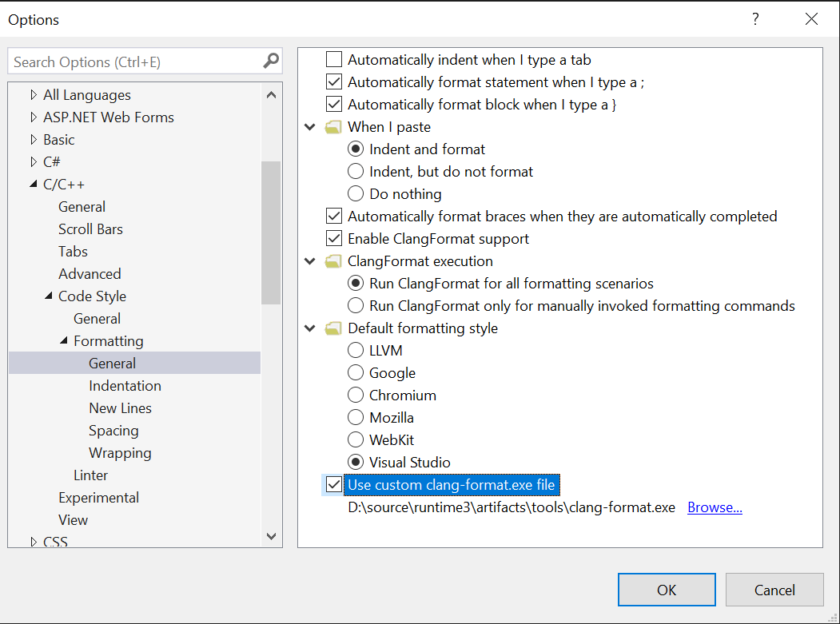The width and height of the screenshot is (840, 624).
Task: Select Visual Studio formatting style
Action: (356, 463)
